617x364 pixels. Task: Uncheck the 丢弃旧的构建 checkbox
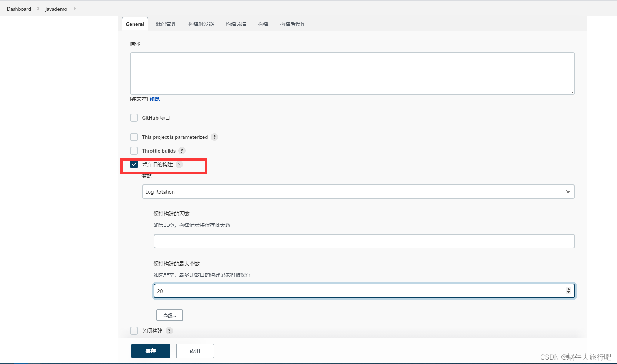(x=134, y=164)
